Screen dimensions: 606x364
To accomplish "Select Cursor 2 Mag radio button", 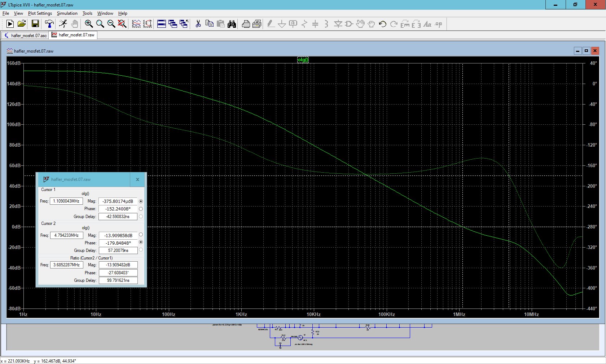I will tap(141, 235).
